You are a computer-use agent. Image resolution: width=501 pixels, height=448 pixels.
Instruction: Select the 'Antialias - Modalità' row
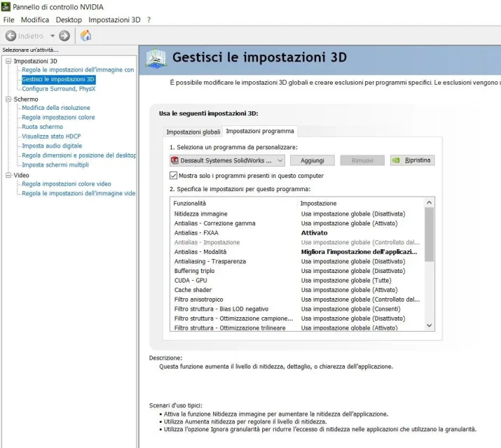(x=297, y=252)
